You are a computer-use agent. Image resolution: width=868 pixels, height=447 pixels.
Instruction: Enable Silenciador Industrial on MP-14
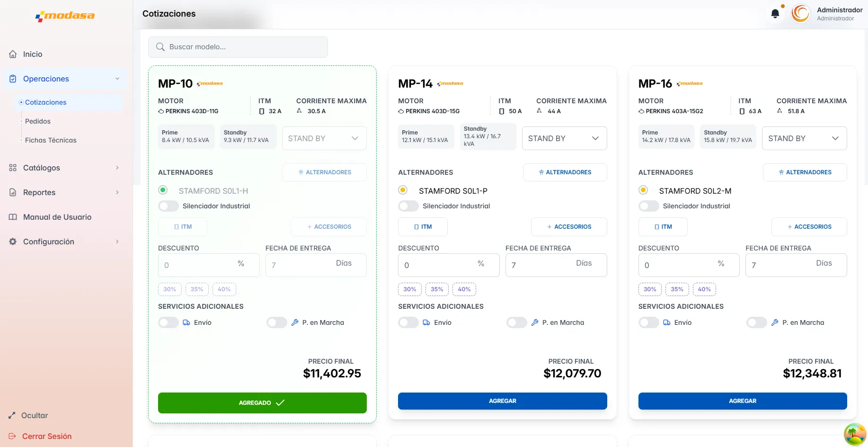[408, 206]
